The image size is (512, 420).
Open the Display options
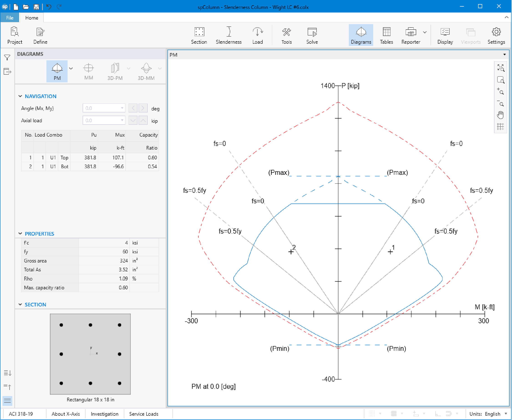pos(445,35)
